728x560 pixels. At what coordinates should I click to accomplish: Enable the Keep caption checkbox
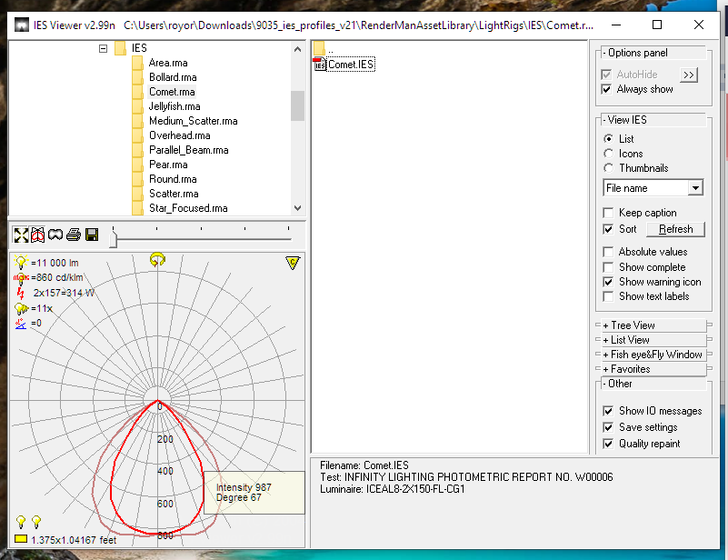[608, 213]
